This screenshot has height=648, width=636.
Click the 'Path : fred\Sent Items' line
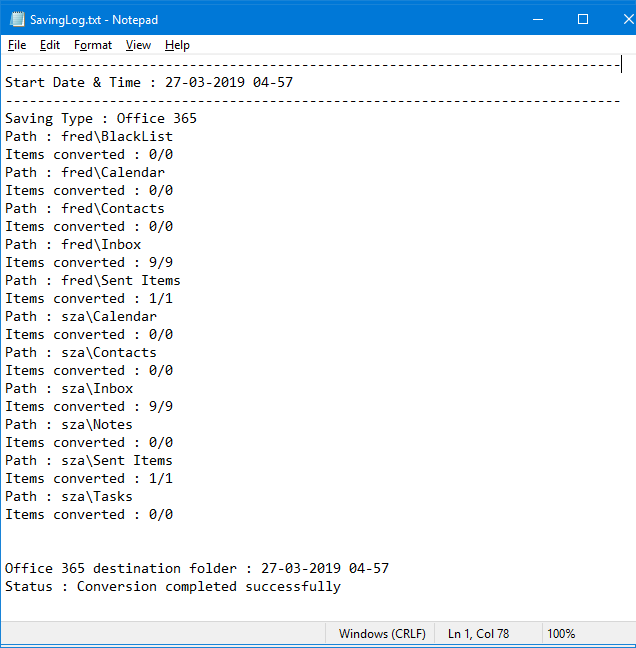tap(93, 280)
